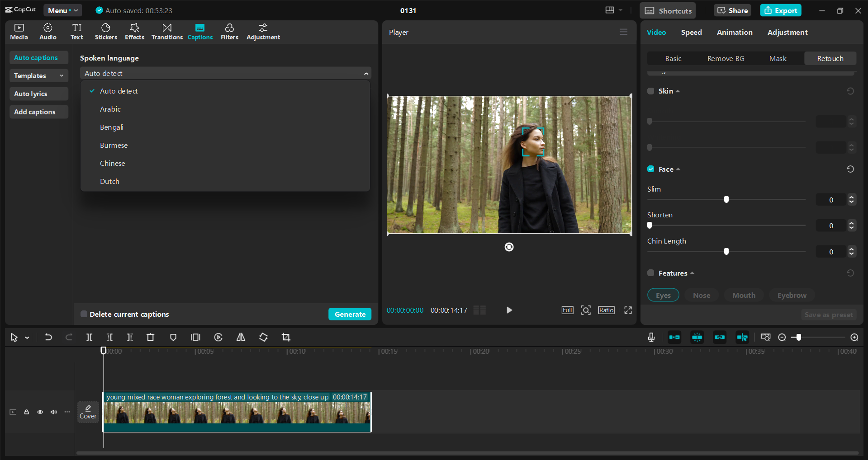Click the Chin Length slider handle

(x=726, y=252)
